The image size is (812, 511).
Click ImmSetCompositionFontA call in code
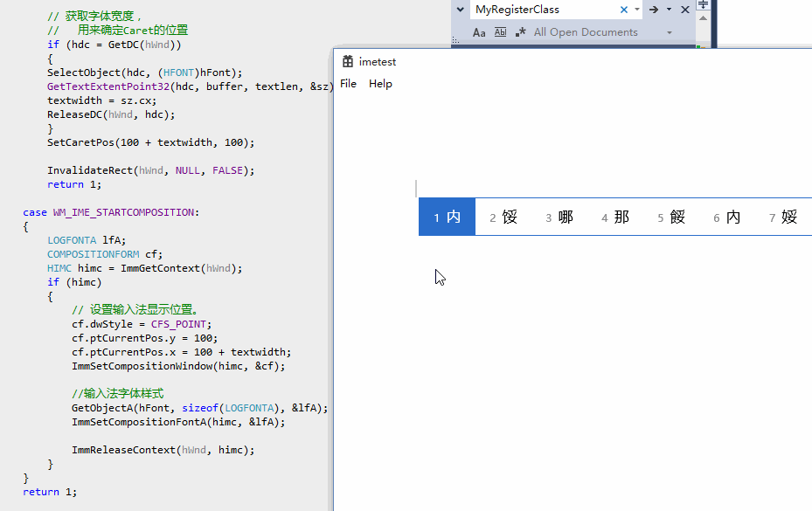[x=178, y=422]
